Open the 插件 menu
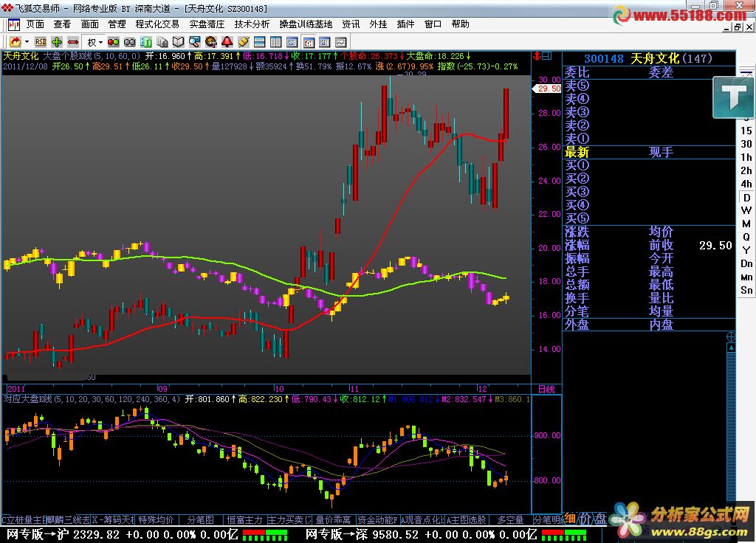 405,24
